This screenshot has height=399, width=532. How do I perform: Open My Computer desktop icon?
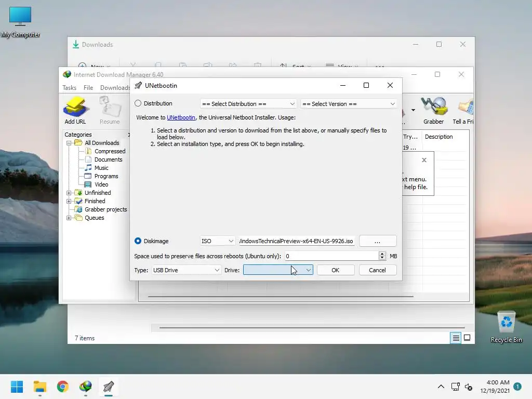[20, 22]
